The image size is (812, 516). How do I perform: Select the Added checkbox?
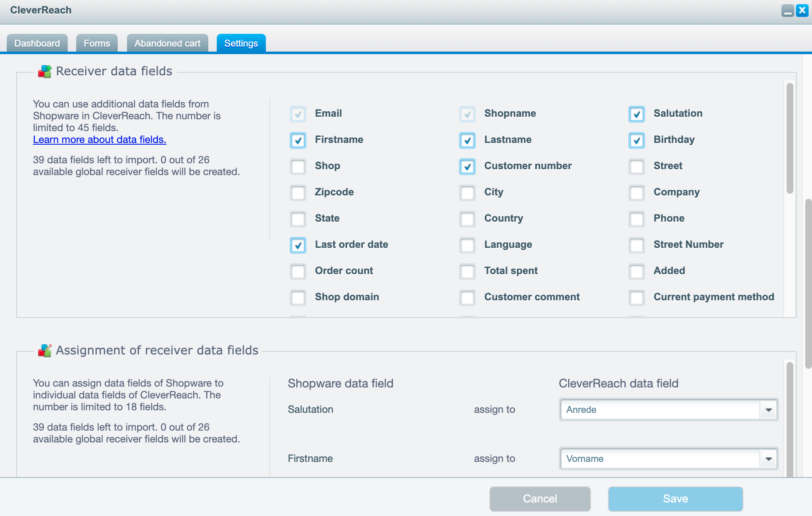pos(637,272)
